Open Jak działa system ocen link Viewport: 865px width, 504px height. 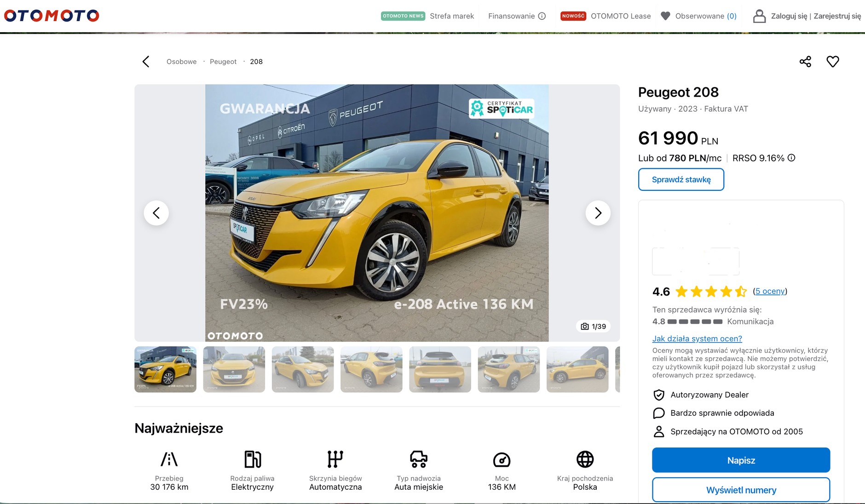(x=697, y=338)
